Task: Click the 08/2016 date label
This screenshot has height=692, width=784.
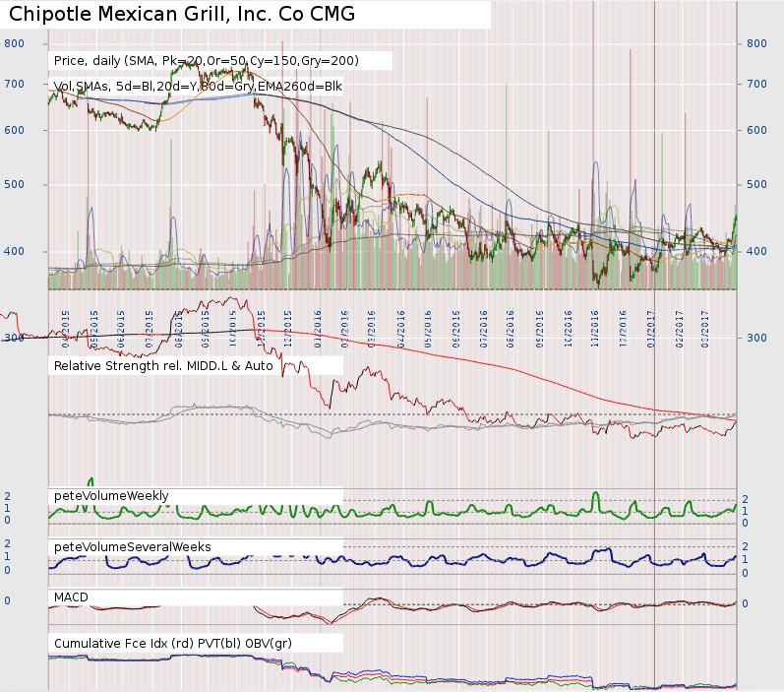Action: (x=510, y=329)
